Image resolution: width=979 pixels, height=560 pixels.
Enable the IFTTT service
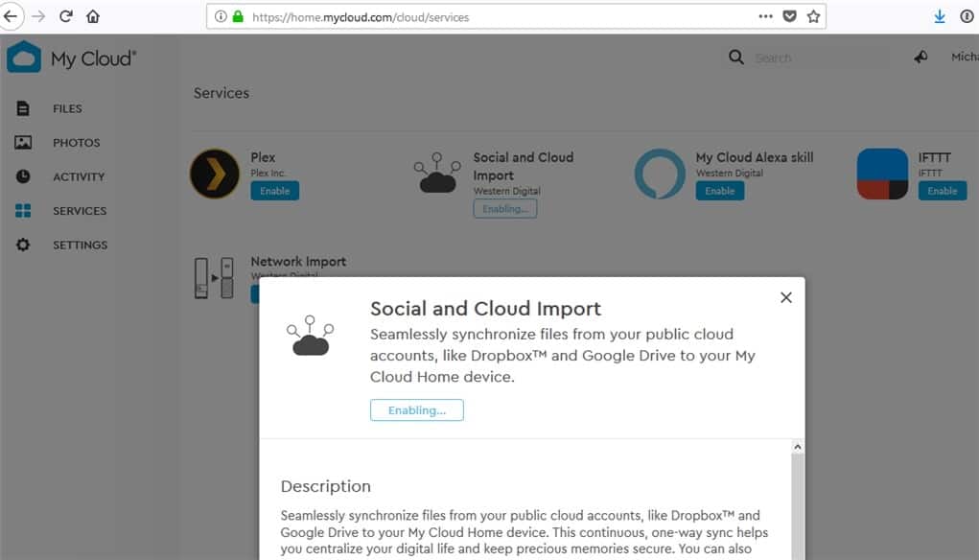click(x=943, y=191)
